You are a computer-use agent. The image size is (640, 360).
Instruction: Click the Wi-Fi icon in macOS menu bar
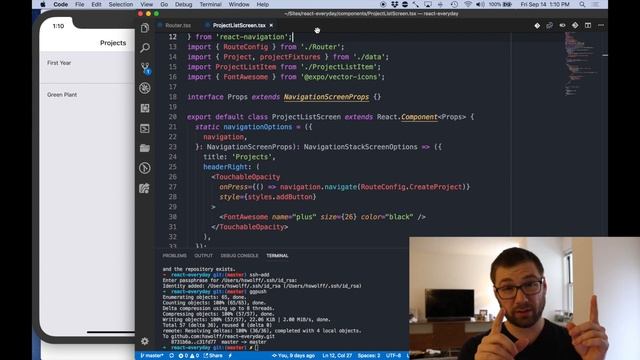(468, 4)
